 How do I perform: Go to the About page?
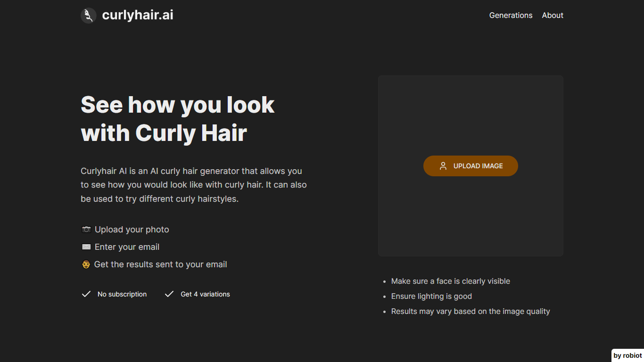click(553, 15)
